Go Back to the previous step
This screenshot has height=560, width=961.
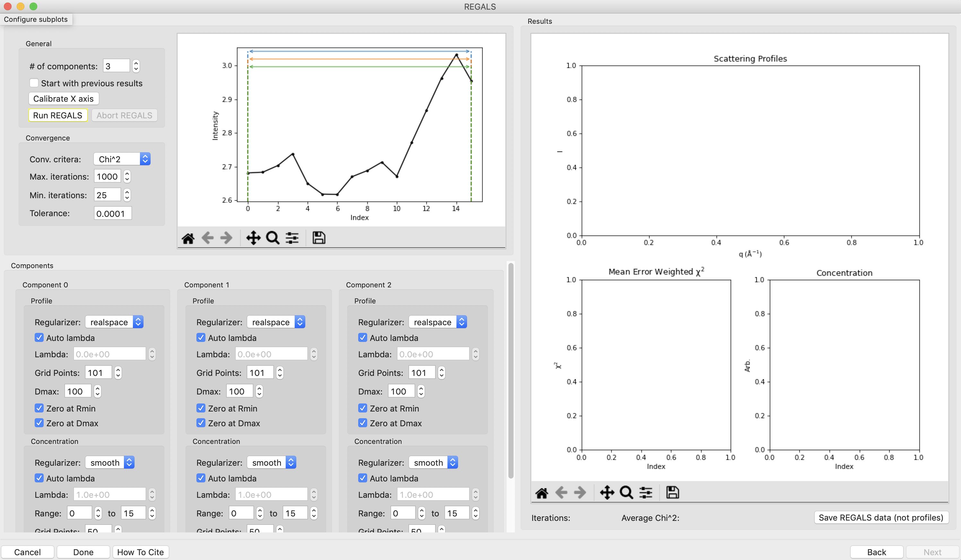(877, 552)
